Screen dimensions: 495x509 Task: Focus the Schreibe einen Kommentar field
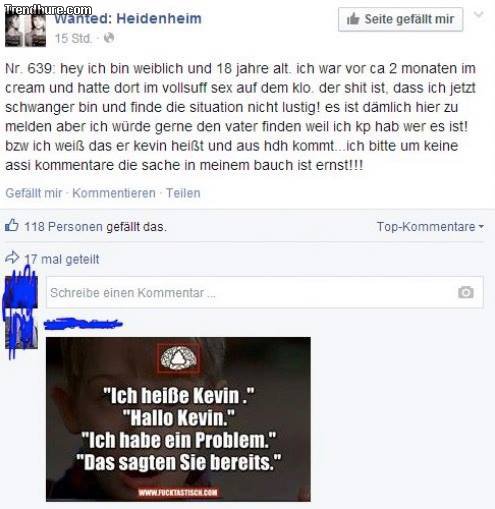tap(265, 292)
